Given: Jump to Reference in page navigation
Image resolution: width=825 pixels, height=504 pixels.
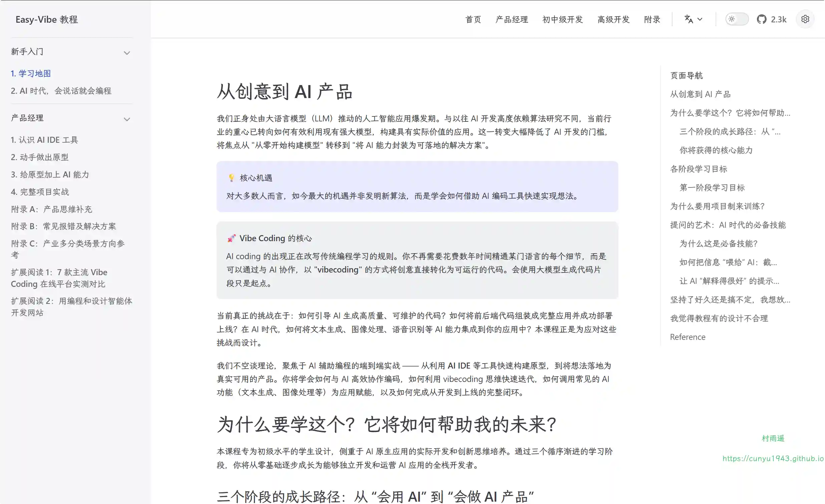Looking at the screenshot, I should pyautogui.click(x=687, y=337).
